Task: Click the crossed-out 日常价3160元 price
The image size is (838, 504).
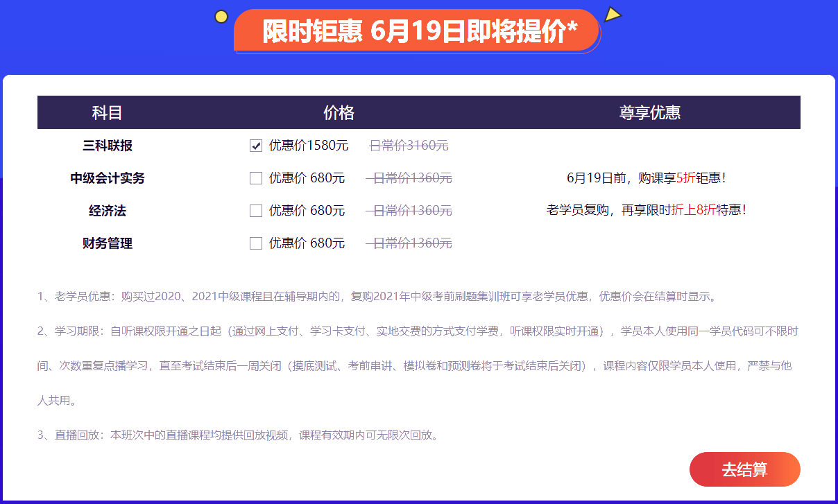Action: coord(408,145)
